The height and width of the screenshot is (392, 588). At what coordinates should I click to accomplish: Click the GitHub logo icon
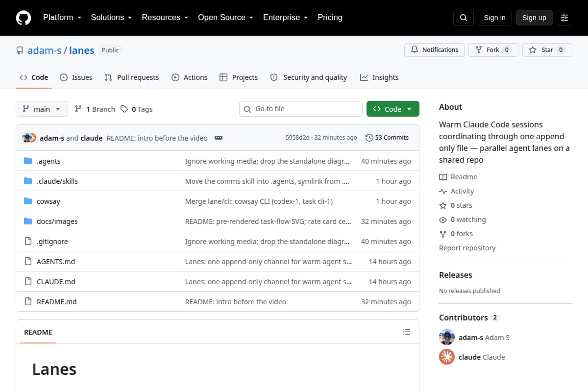pos(24,18)
